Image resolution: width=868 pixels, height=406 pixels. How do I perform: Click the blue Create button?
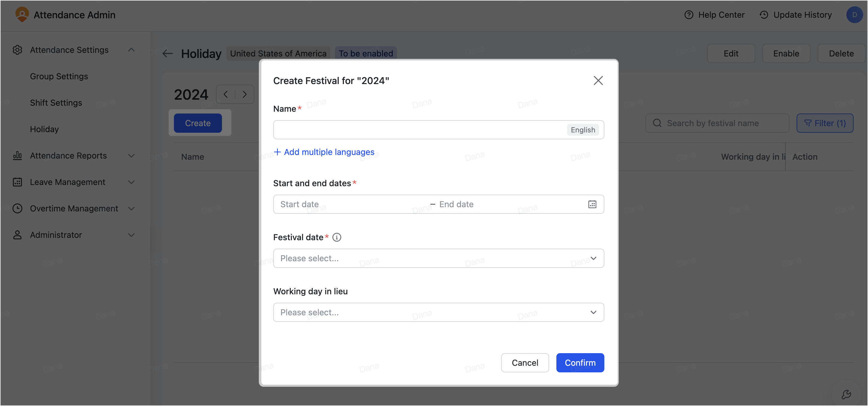pos(198,123)
